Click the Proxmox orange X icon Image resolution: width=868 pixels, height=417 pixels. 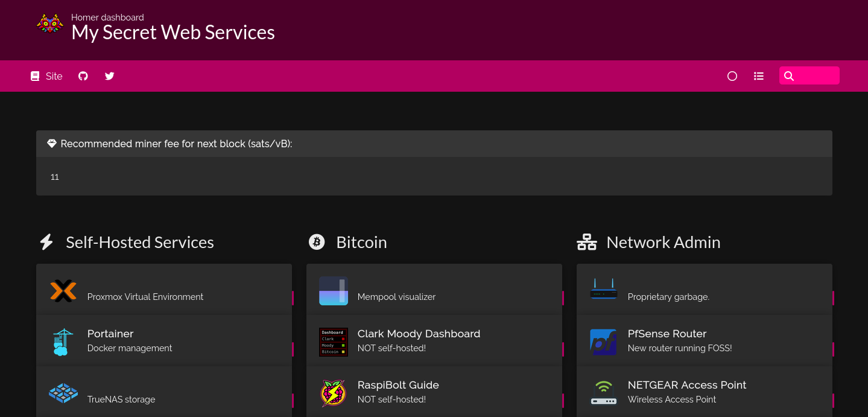tap(63, 290)
